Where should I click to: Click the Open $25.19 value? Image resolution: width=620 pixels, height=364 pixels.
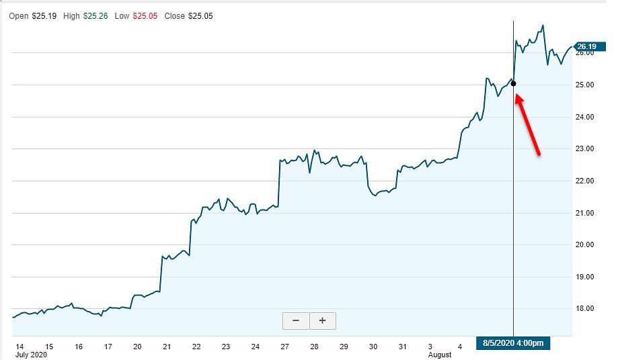(x=32, y=16)
